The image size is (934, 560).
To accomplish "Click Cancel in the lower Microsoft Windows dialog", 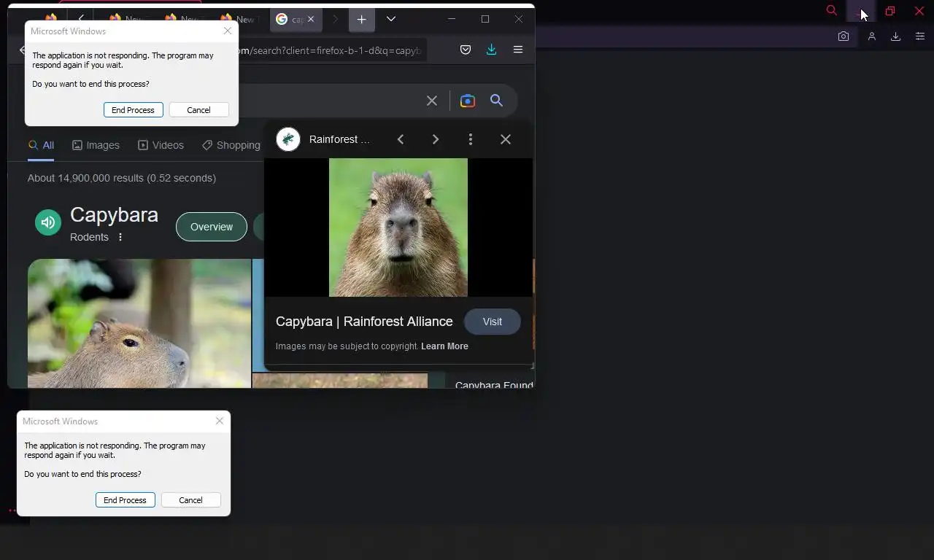I will click(x=190, y=500).
